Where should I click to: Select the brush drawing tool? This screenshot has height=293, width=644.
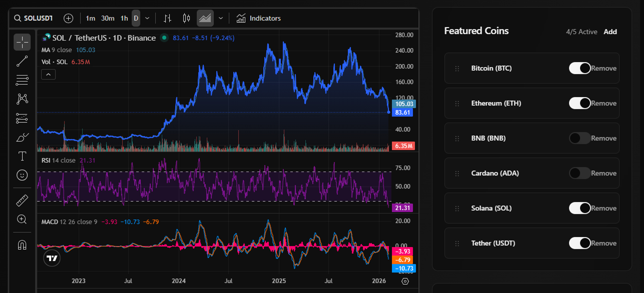tap(22, 137)
